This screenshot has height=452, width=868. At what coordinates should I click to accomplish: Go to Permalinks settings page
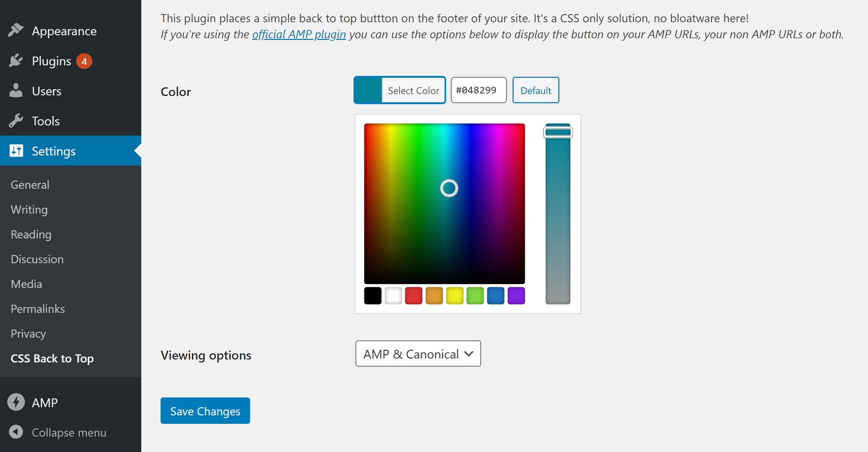click(38, 309)
